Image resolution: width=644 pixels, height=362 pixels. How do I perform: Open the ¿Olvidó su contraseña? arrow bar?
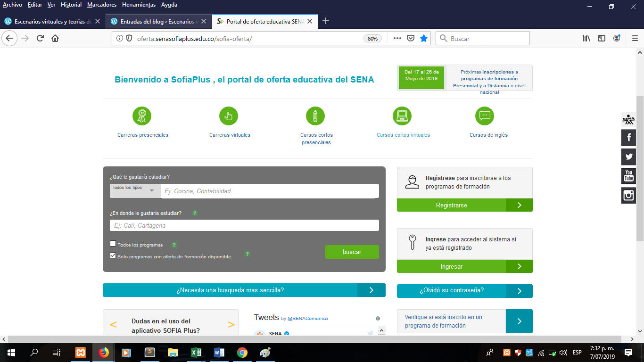pos(464,291)
